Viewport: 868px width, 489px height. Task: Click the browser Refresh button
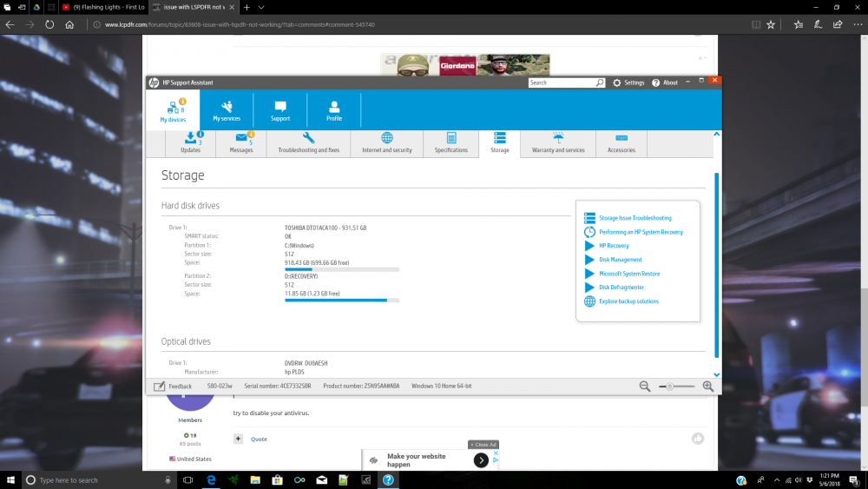49,24
